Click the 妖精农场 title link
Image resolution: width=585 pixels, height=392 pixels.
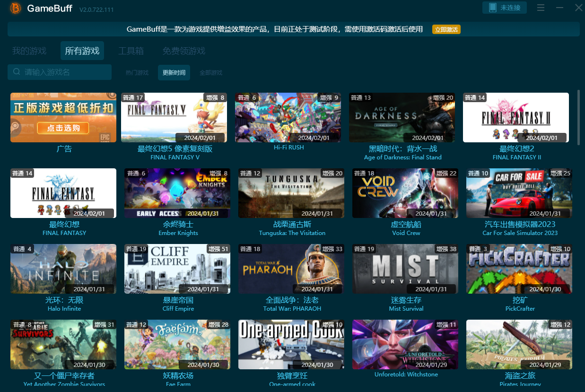178,375
